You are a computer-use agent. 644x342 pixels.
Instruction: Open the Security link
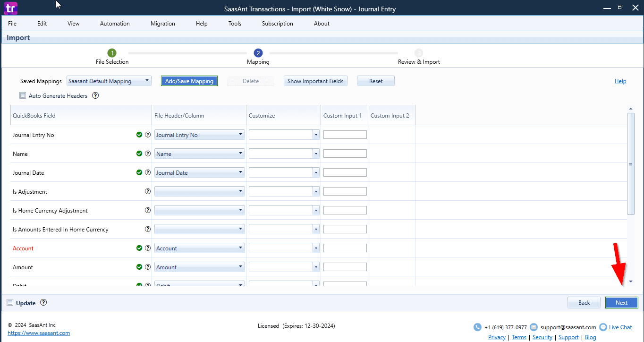click(x=542, y=337)
